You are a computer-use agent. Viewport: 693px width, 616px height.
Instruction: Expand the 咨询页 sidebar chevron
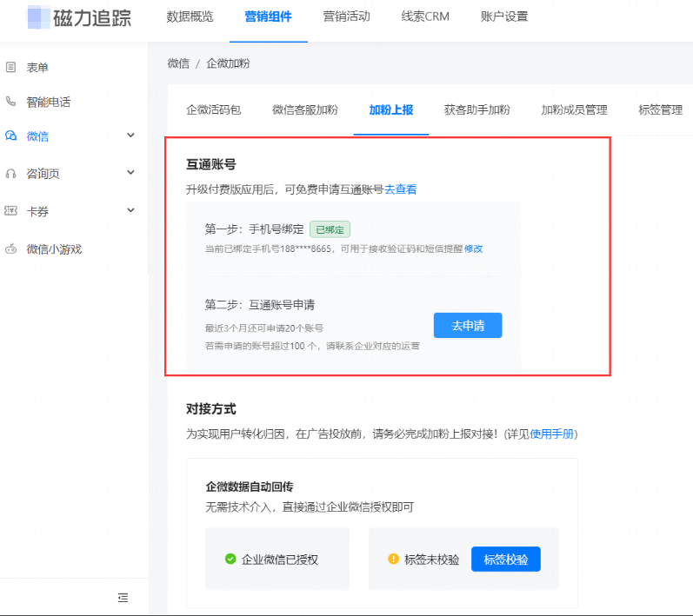click(x=130, y=173)
